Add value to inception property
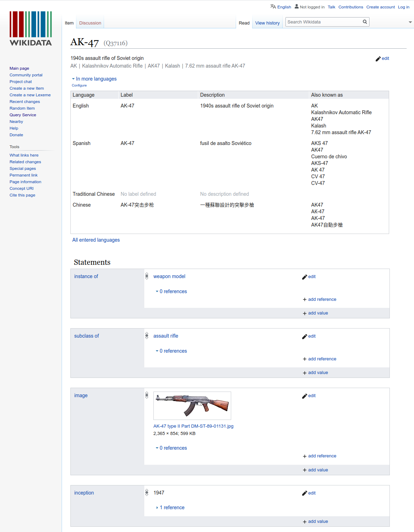Viewport: 414px width, 532px height. (x=315, y=521)
